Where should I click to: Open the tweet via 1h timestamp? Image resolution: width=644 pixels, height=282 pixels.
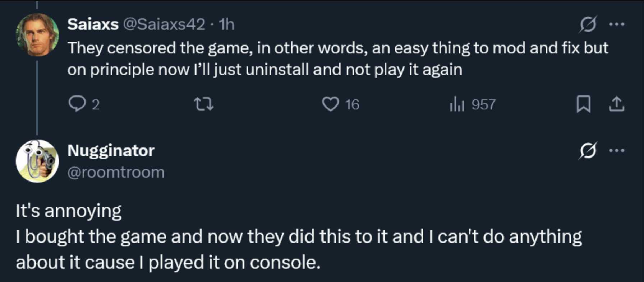pos(227,24)
